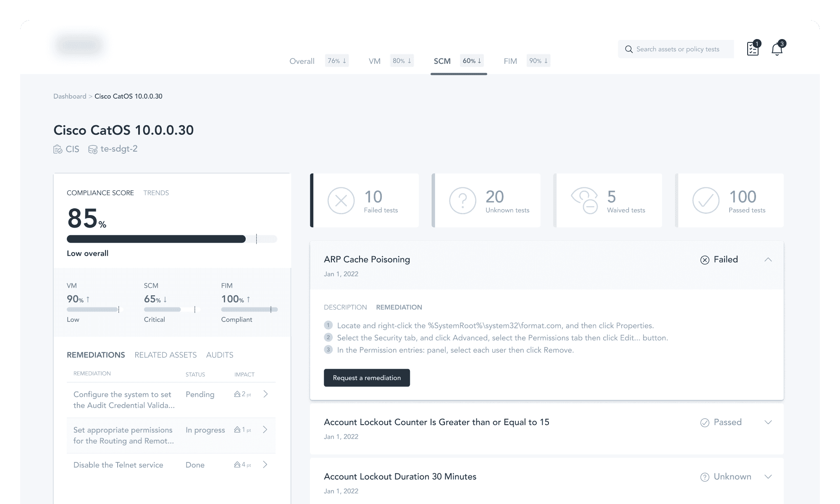The height and width of the screenshot is (504, 840).
Task: Click the CIS policy icon
Action: click(58, 149)
